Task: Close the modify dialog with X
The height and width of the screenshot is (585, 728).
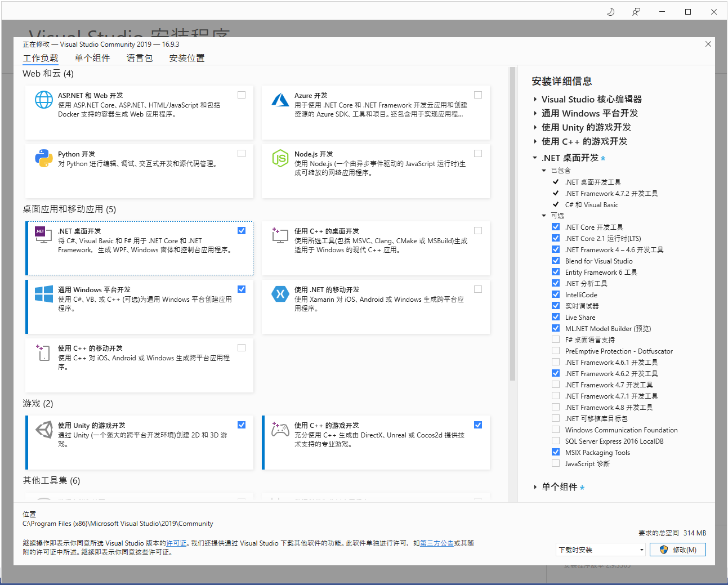Action: pyautogui.click(x=708, y=44)
